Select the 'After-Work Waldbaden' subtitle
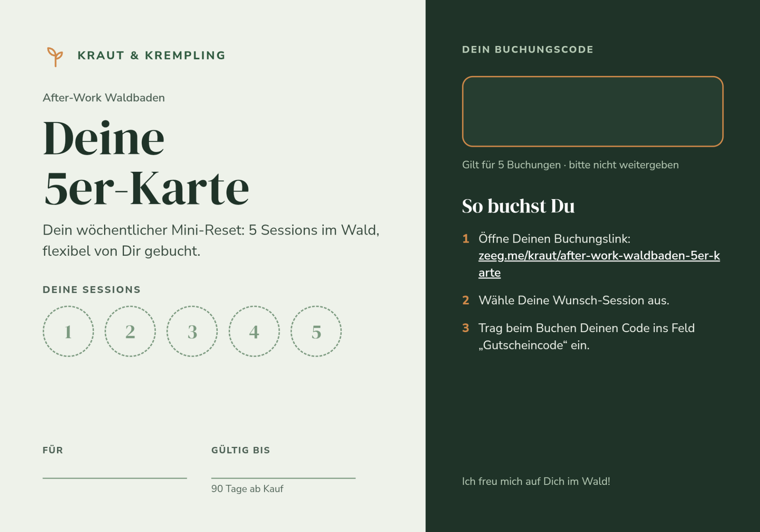Image resolution: width=760 pixels, height=532 pixels. tap(104, 98)
